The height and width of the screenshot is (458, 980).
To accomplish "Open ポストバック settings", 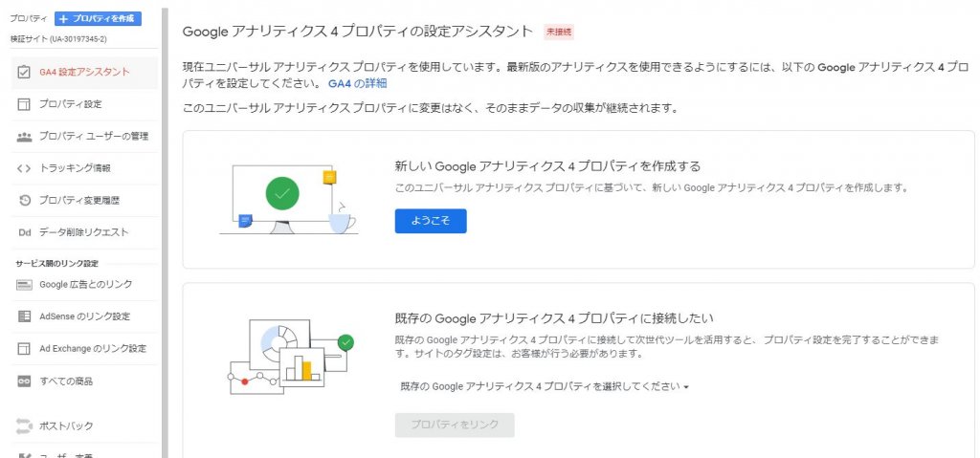I will point(84,426).
